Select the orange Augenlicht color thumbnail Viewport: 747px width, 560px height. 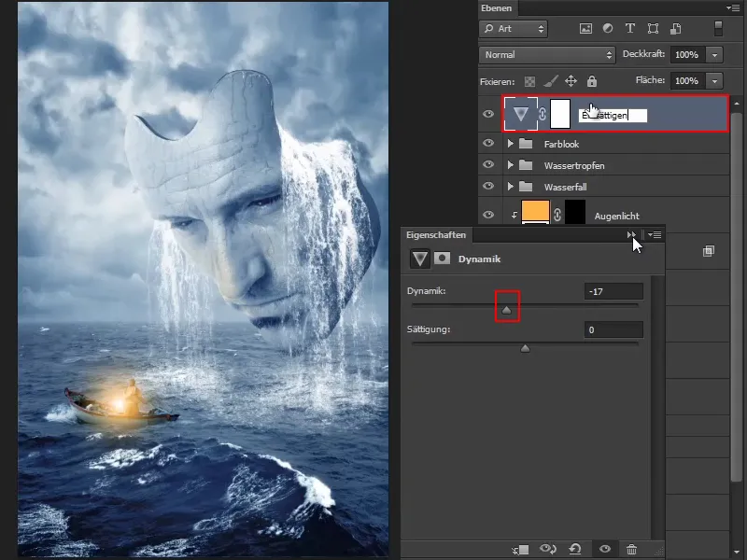(535, 212)
